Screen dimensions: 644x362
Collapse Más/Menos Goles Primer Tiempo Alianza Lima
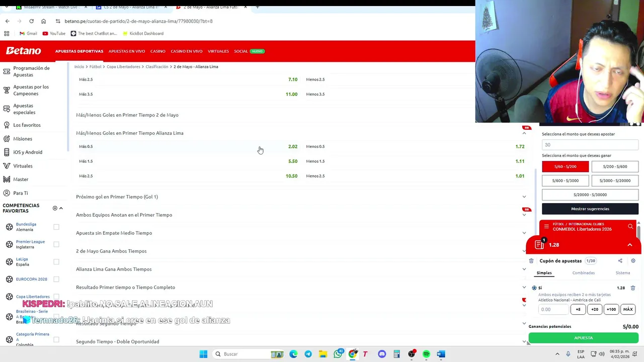(x=524, y=133)
